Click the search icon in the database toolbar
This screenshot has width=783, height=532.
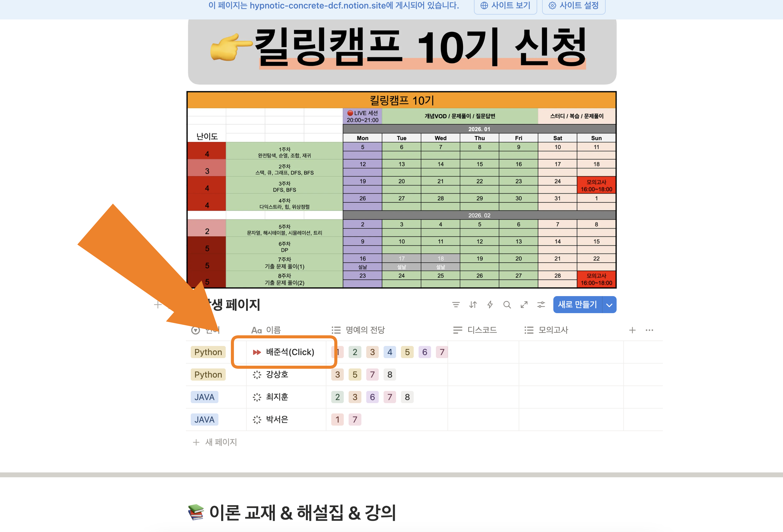coord(507,305)
